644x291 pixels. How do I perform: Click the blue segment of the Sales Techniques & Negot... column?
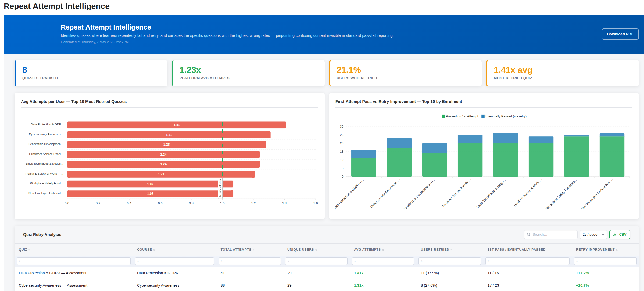[x=505, y=138]
